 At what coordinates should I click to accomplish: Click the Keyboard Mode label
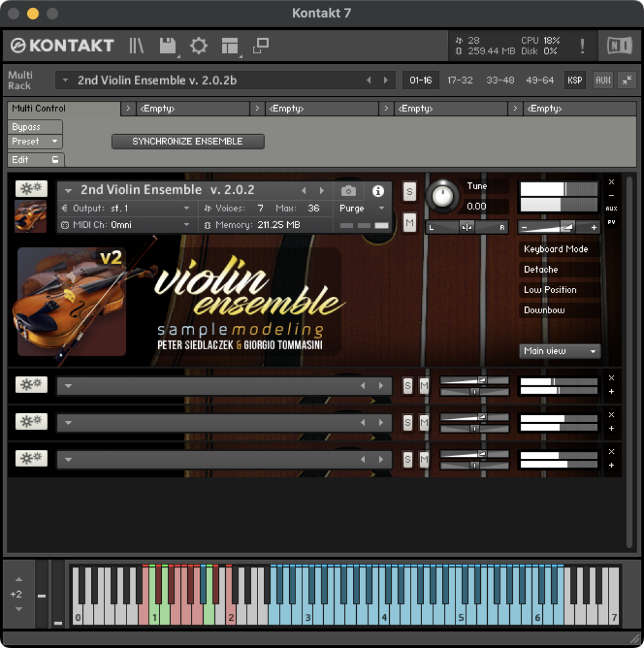(556, 249)
